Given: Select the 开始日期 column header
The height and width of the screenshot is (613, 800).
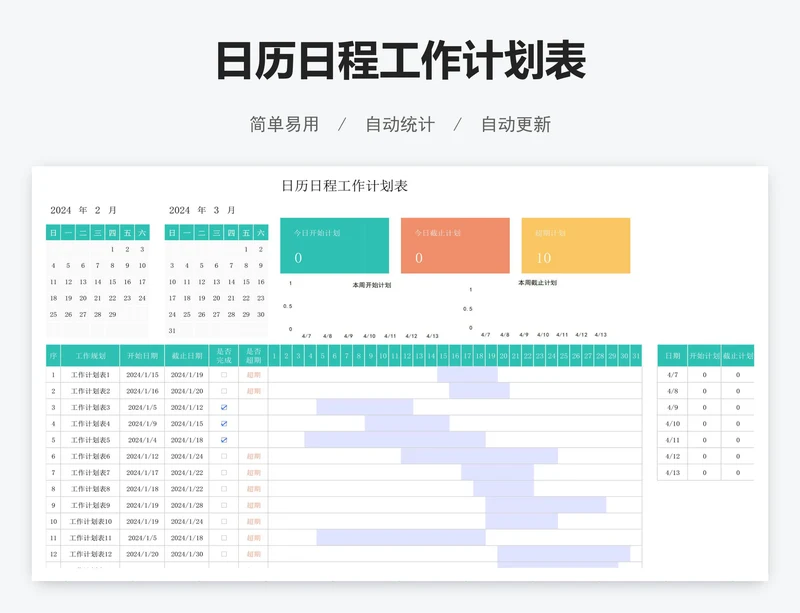Looking at the screenshot, I should (x=142, y=355).
